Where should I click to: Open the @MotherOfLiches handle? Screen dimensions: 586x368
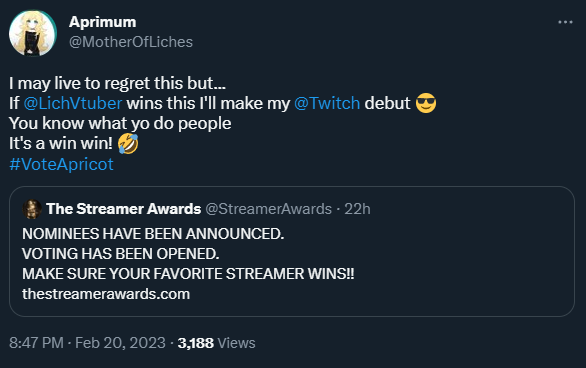pos(131,42)
